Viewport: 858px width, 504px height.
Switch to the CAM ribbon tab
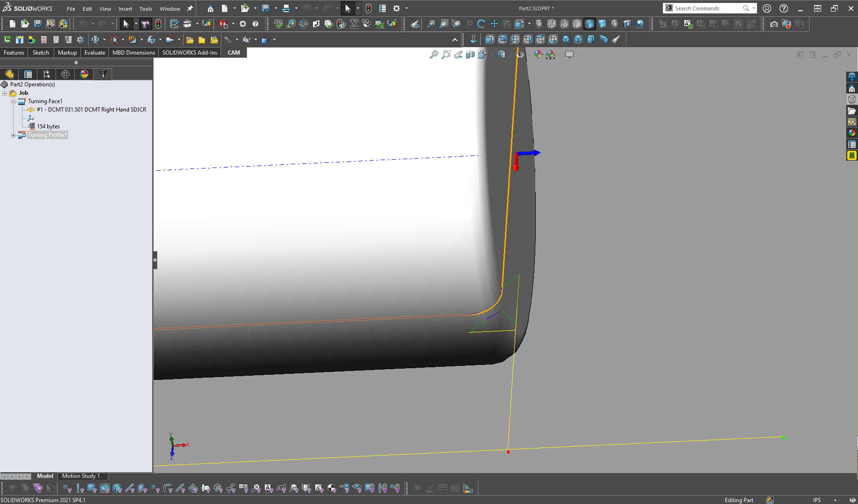pyautogui.click(x=234, y=52)
